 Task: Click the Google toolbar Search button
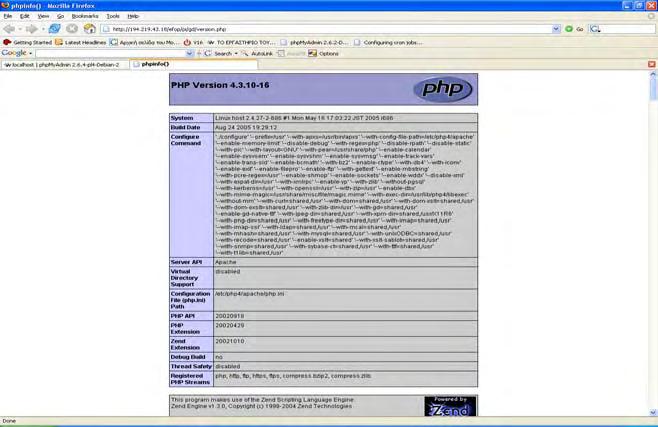coord(219,53)
